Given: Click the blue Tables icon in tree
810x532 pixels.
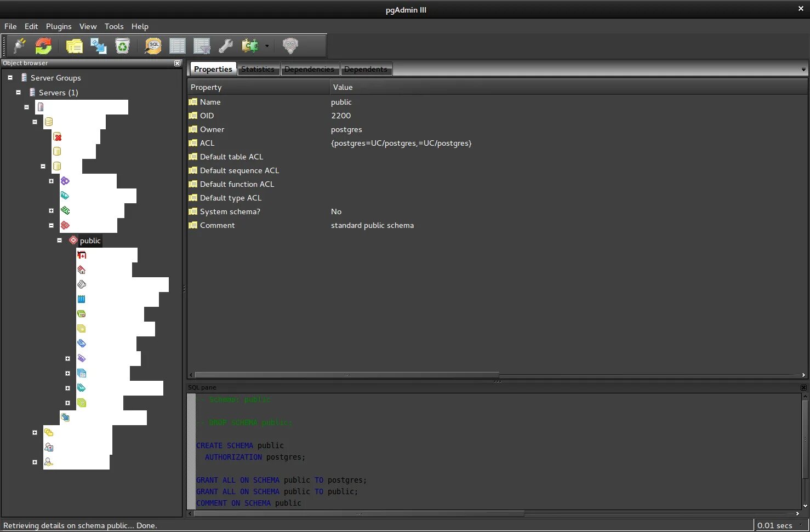Looking at the screenshot, I should coord(82,373).
